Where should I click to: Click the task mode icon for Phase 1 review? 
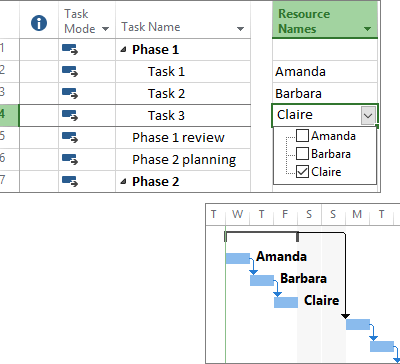70,138
